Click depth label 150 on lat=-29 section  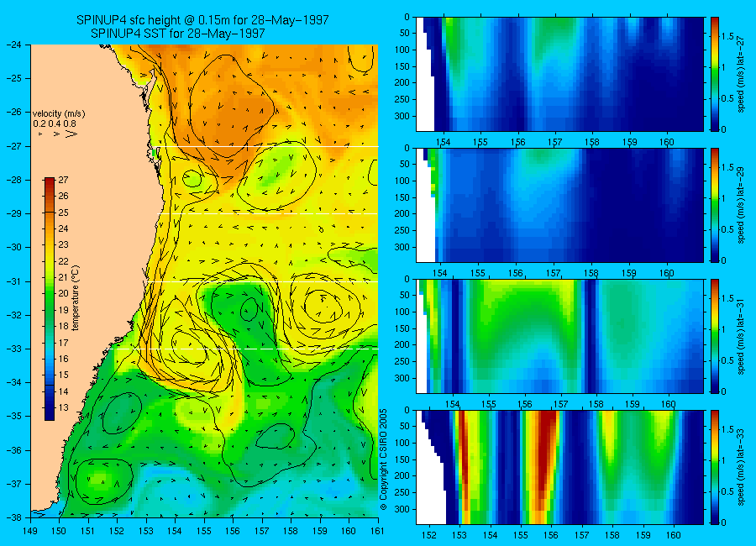(402, 197)
